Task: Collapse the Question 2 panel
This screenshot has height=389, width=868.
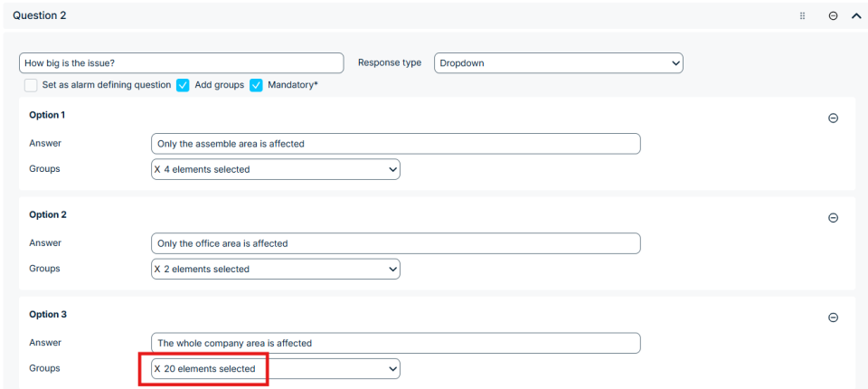Action: tap(855, 15)
